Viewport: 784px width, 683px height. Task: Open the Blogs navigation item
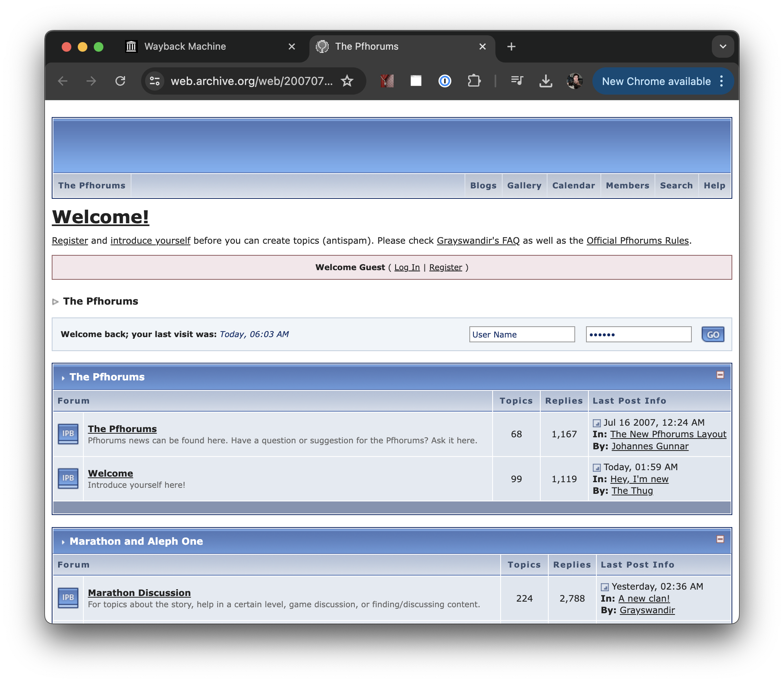point(483,186)
